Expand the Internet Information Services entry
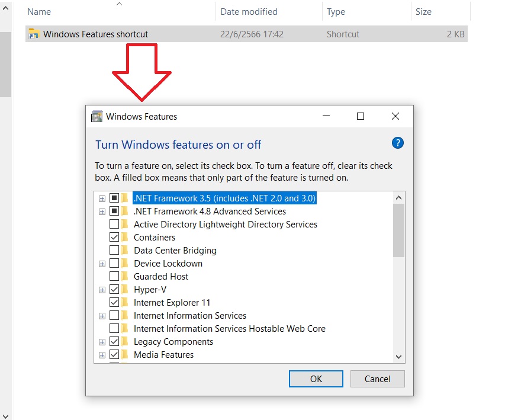This screenshot has height=420, width=505. pyautogui.click(x=102, y=315)
